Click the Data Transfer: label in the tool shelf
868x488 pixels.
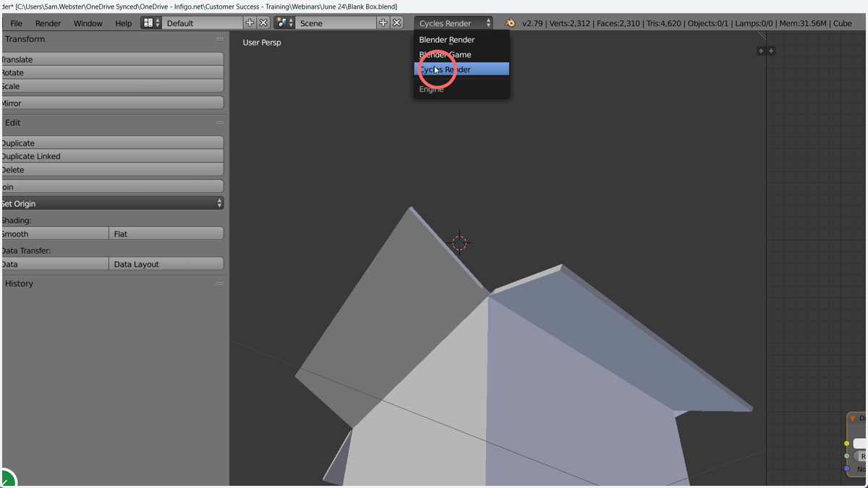click(x=26, y=251)
